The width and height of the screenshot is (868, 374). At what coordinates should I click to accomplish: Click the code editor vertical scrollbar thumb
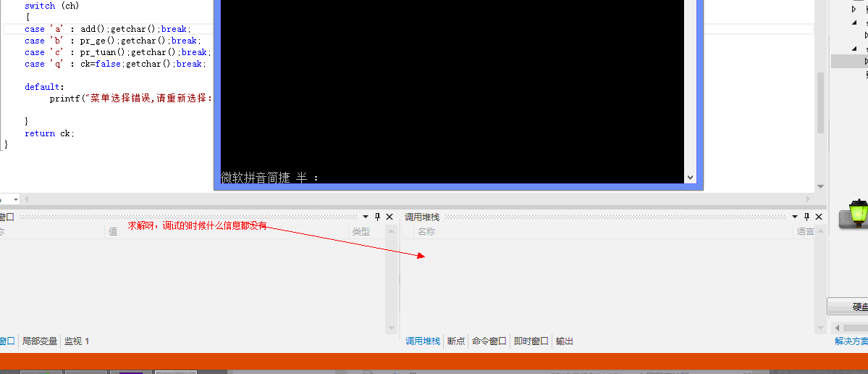pos(820,102)
